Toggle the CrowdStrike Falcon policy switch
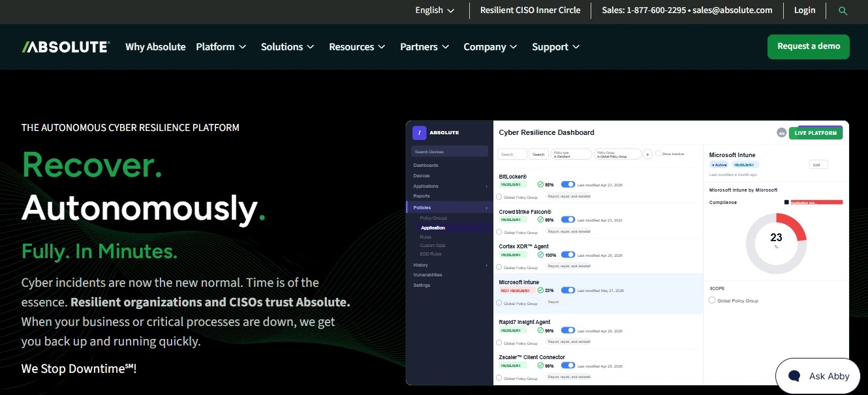Screen dimensions: 868x395 coord(568,220)
